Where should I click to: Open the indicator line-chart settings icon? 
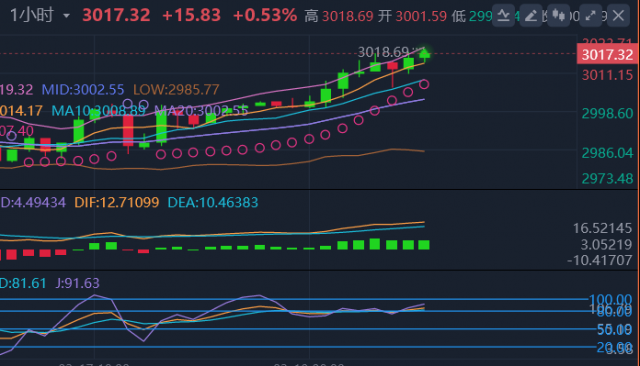pyautogui.click(x=503, y=16)
